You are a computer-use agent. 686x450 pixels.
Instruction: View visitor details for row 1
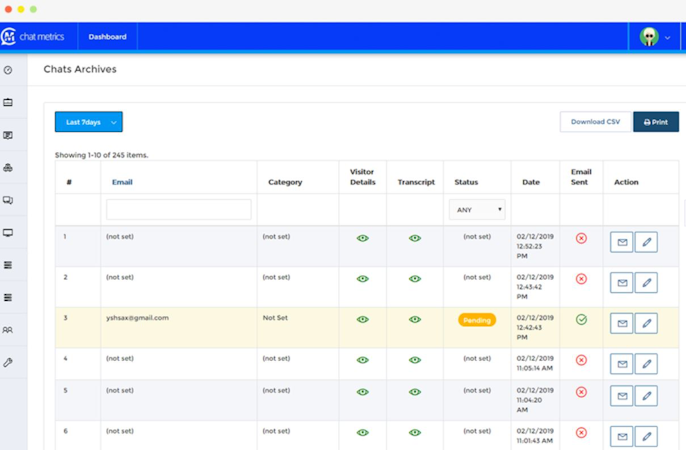point(363,238)
